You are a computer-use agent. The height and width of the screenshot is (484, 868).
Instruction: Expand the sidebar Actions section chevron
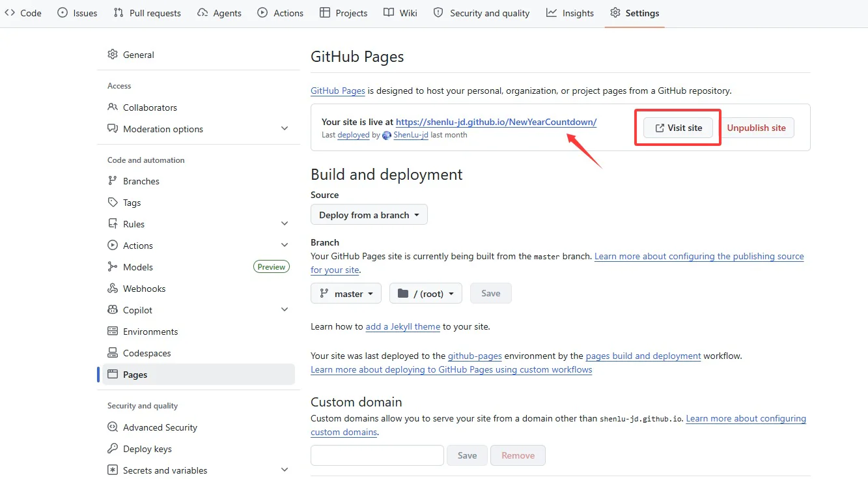pyautogui.click(x=285, y=246)
